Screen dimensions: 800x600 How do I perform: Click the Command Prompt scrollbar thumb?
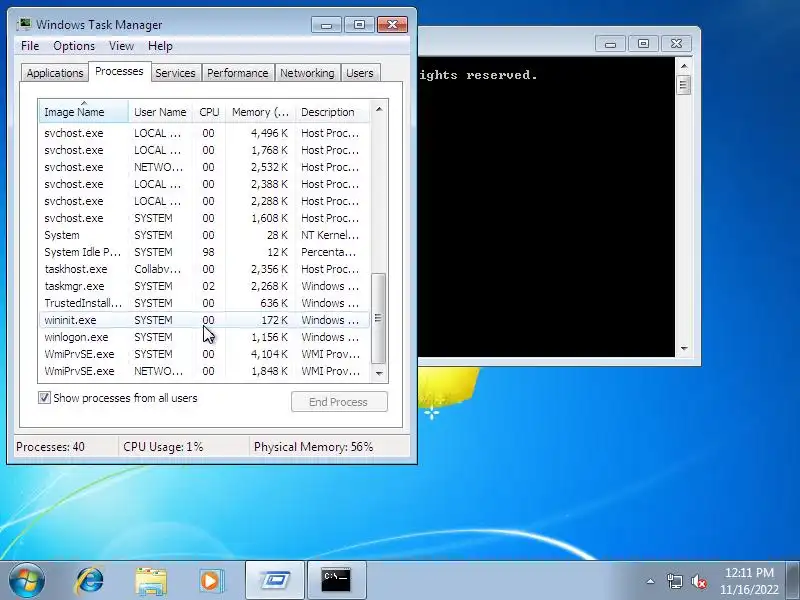(684, 85)
